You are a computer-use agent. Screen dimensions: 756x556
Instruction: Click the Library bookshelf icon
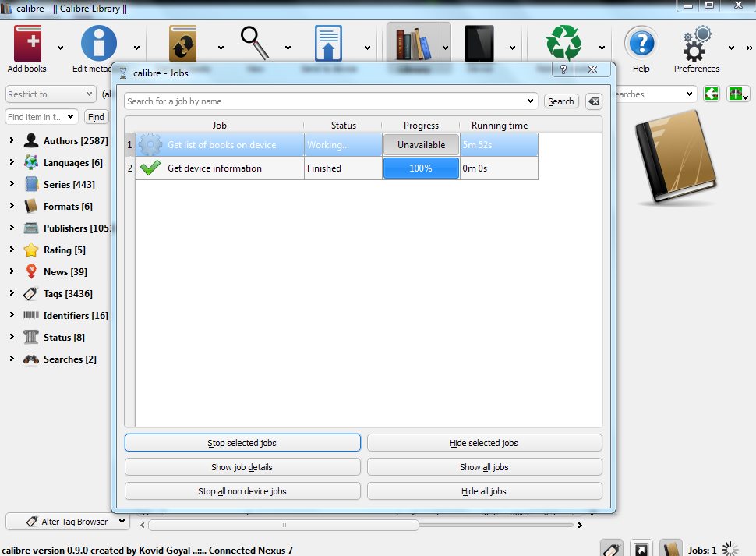[x=413, y=44]
